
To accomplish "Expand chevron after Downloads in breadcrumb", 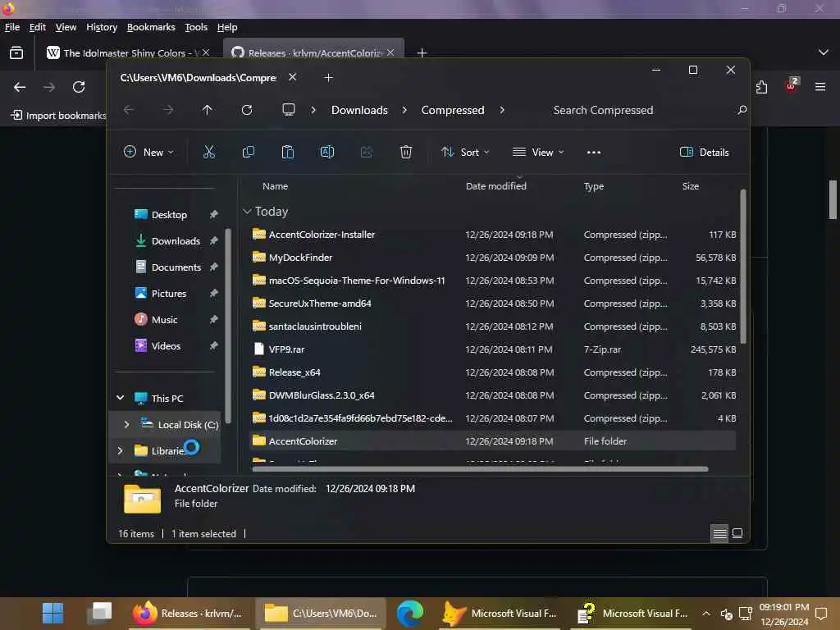I will pyautogui.click(x=404, y=110).
